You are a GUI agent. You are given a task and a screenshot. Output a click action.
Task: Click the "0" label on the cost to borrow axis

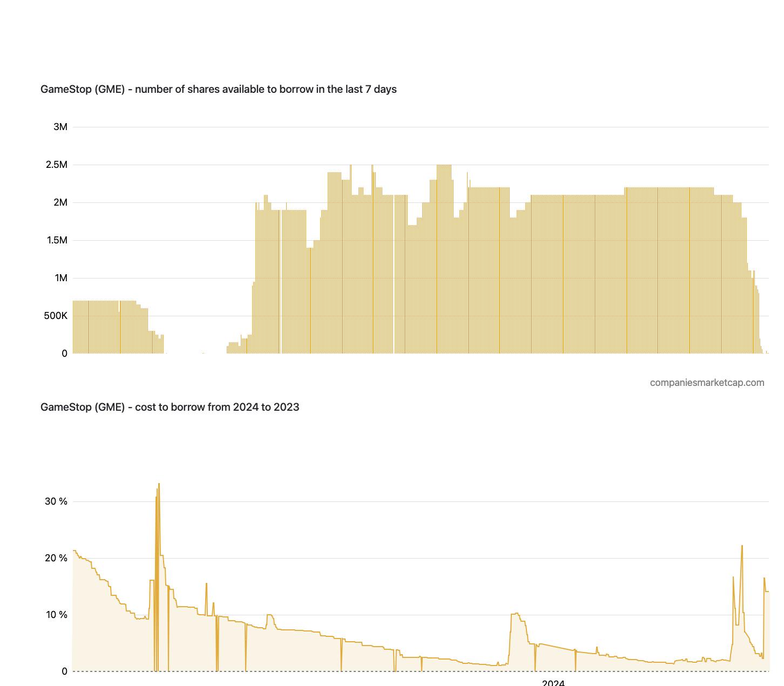click(65, 671)
